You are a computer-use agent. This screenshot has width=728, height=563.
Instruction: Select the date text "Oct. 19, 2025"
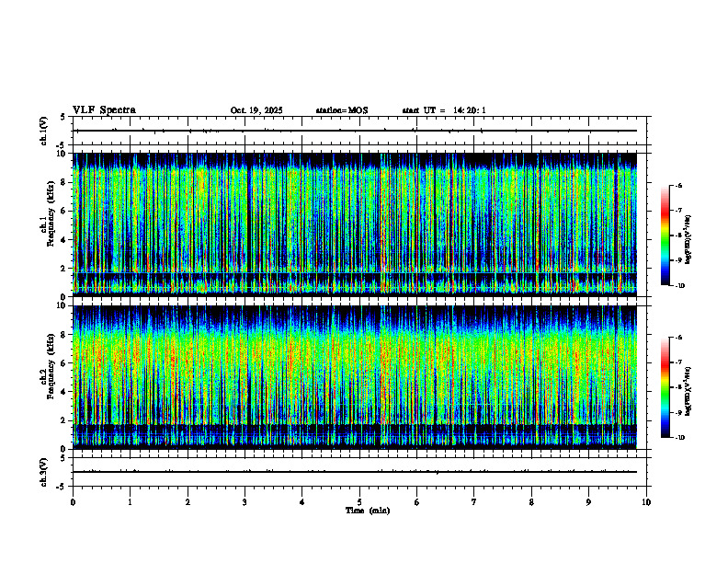pos(256,110)
